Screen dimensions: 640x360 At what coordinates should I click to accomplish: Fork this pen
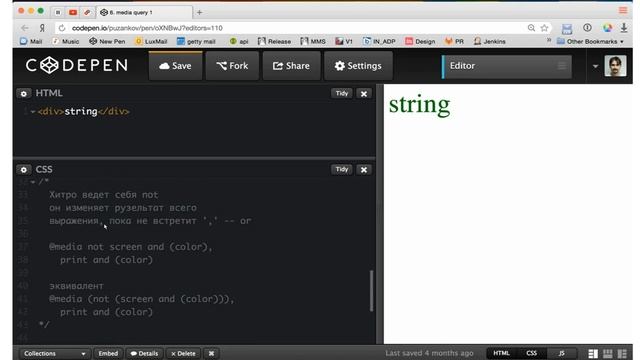pos(232,66)
